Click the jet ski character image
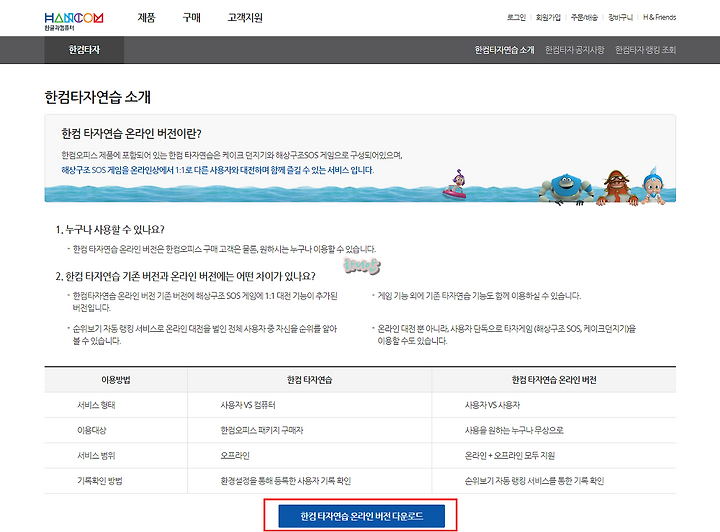Viewport: 720px width, 532px height. pos(455,185)
